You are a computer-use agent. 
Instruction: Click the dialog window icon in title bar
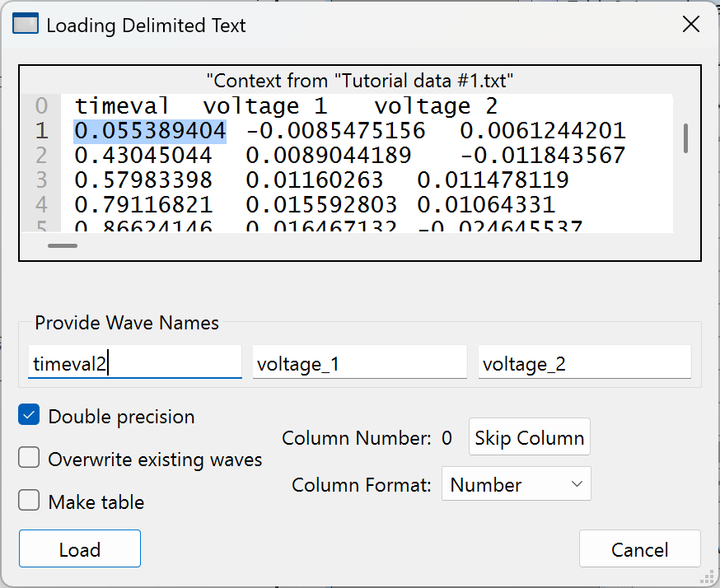pos(26,25)
